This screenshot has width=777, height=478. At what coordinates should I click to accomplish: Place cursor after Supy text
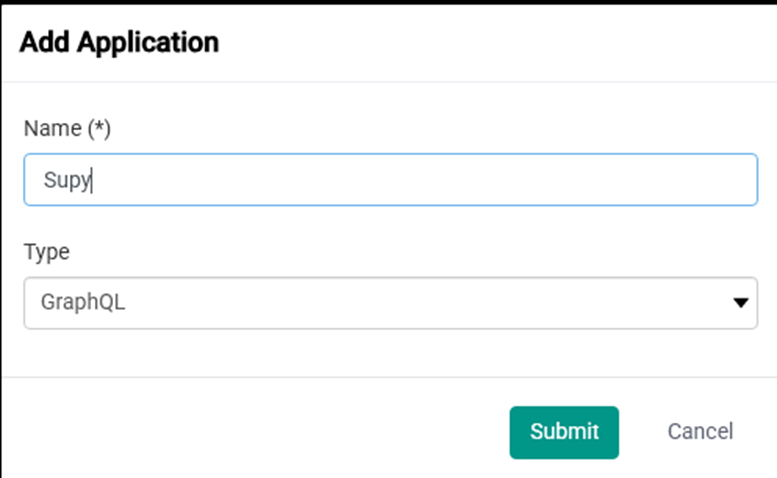[x=92, y=180]
